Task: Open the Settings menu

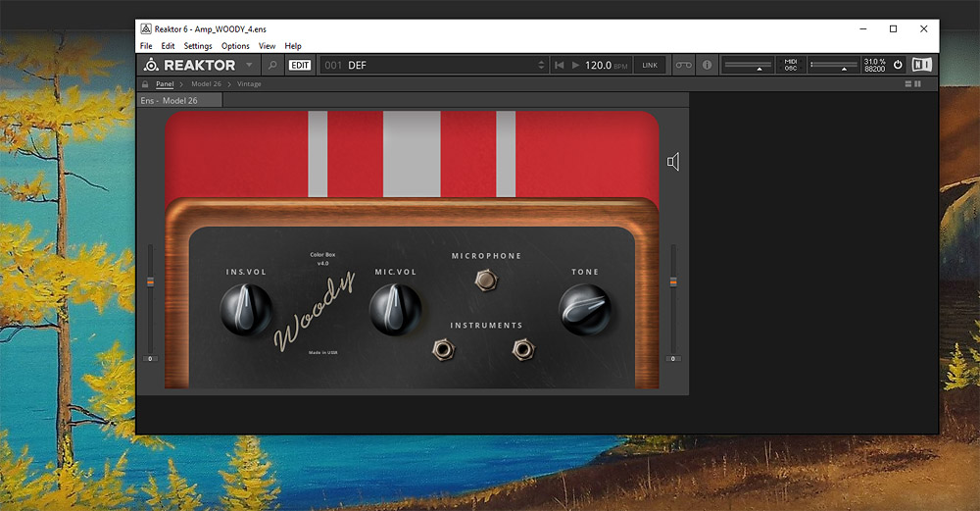Action: tap(198, 46)
